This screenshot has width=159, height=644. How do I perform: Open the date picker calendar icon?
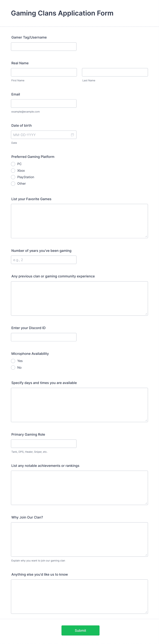point(72,135)
